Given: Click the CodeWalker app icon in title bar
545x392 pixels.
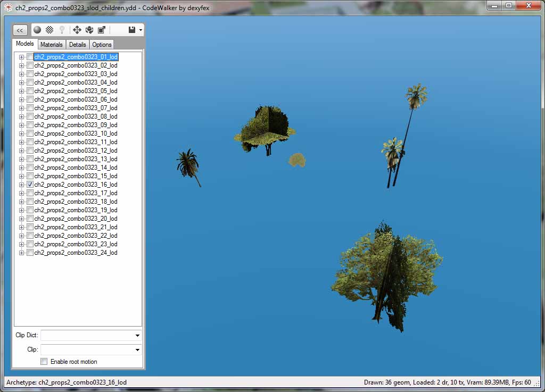Looking at the screenshot, I should (x=7, y=7).
